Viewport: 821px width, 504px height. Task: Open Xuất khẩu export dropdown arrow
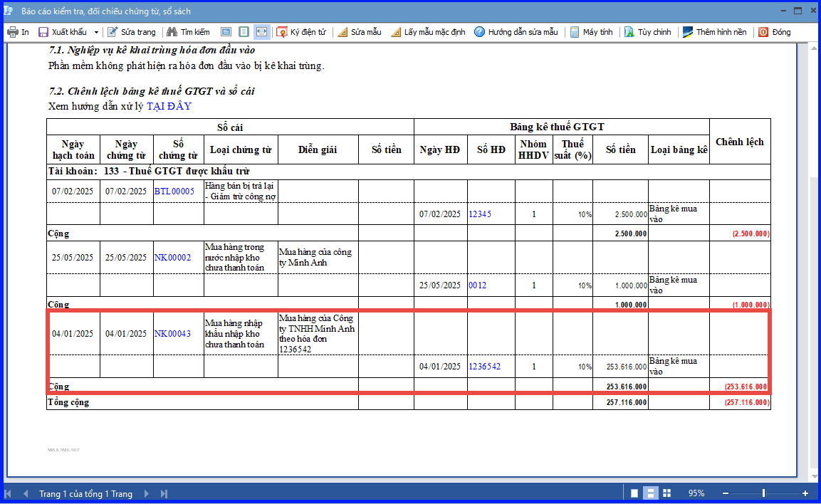coord(96,33)
